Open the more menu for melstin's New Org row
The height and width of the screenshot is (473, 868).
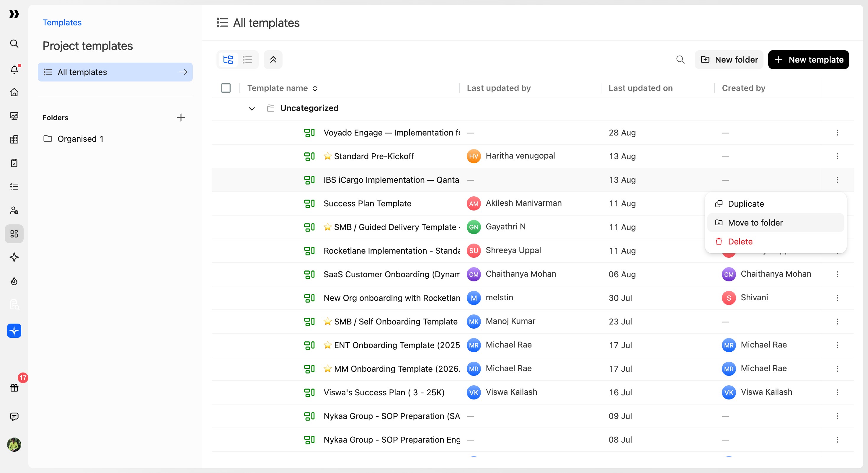pos(837,298)
